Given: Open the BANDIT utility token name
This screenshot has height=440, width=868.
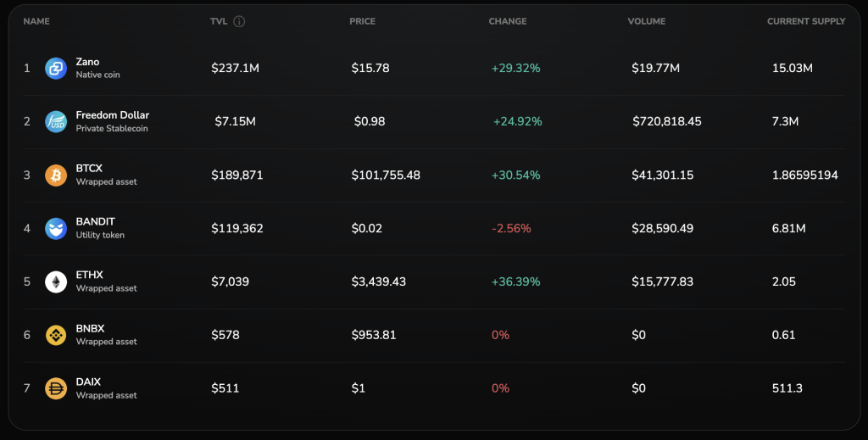Looking at the screenshot, I should pos(95,222).
